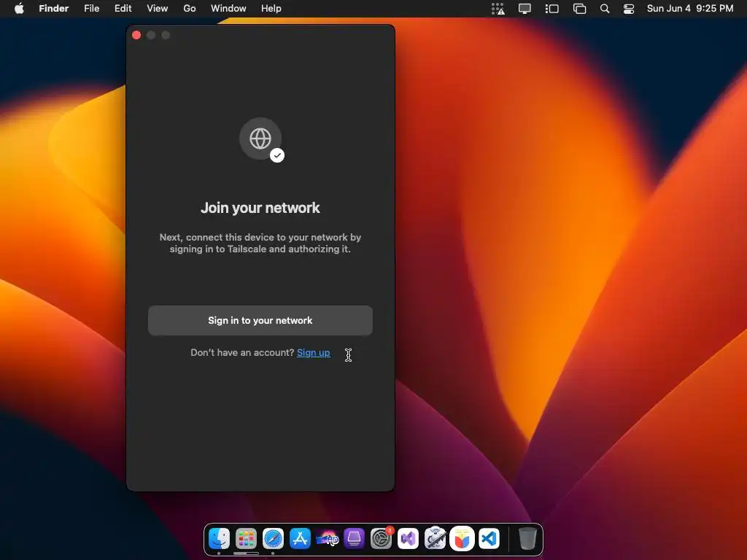The width and height of the screenshot is (747, 560).
Task: Open the Apple menu
Action: (19, 9)
